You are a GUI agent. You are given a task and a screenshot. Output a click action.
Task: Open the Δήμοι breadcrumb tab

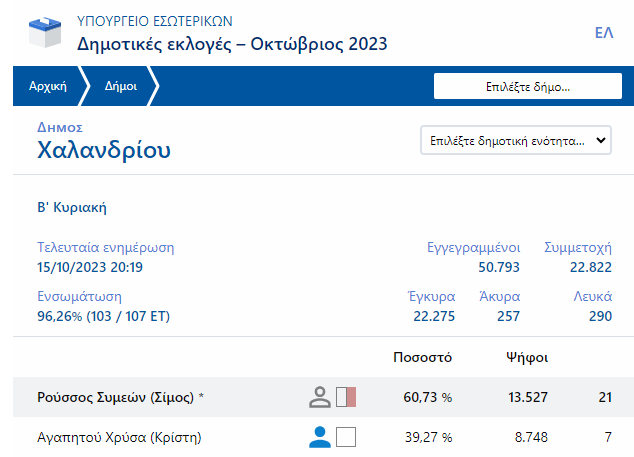tap(120, 86)
